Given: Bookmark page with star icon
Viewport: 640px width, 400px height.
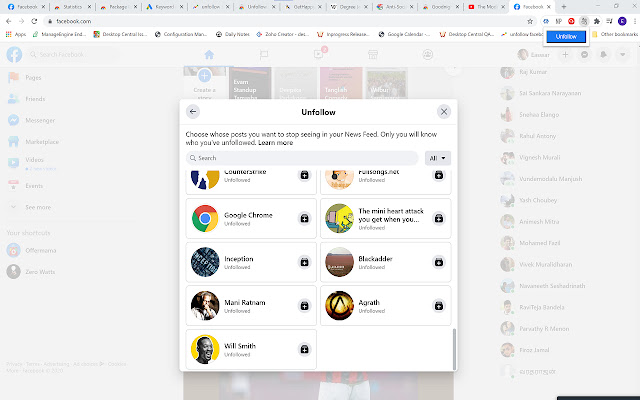Looking at the screenshot, I should [x=530, y=21].
